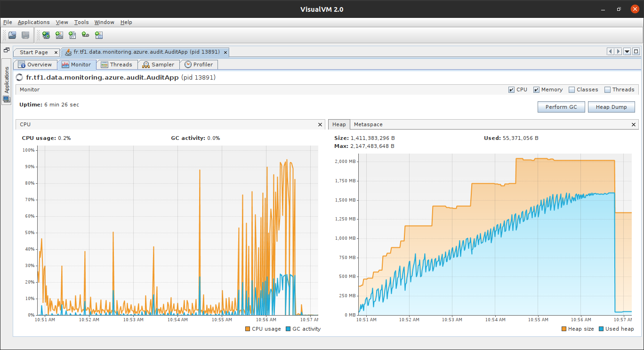Viewport: 644px width, 350px height.
Task: Click the orange Heap size legend swatch
Action: click(564, 329)
